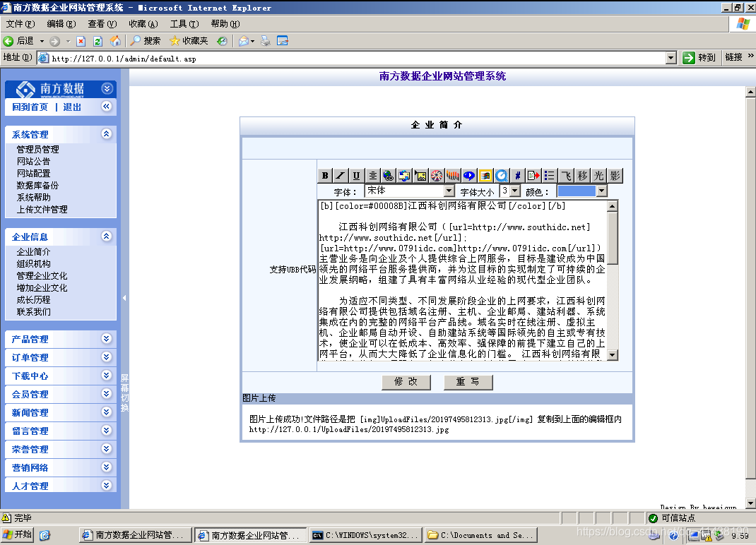Click the IE forward arrow

(x=55, y=42)
